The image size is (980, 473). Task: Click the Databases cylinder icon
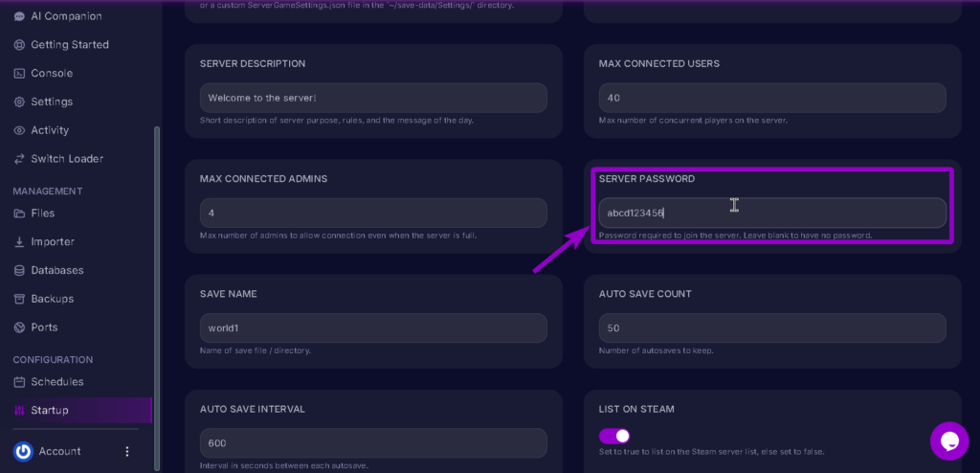pyautogui.click(x=20, y=270)
